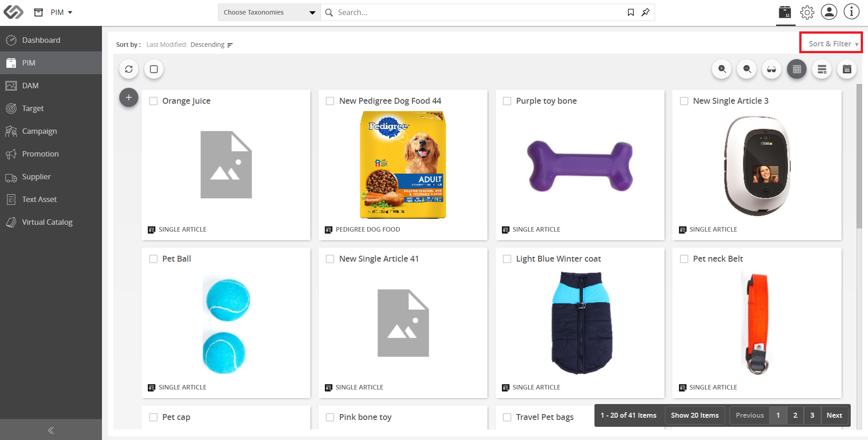Click the Supplier truck icon
The width and height of the screenshot is (868, 440).
(11, 177)
